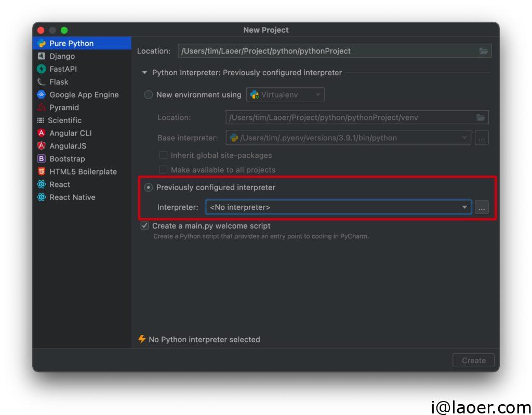Select the FastAPI icon in sidebar
This screenshot has width=532, height=415.
point(41,69)
